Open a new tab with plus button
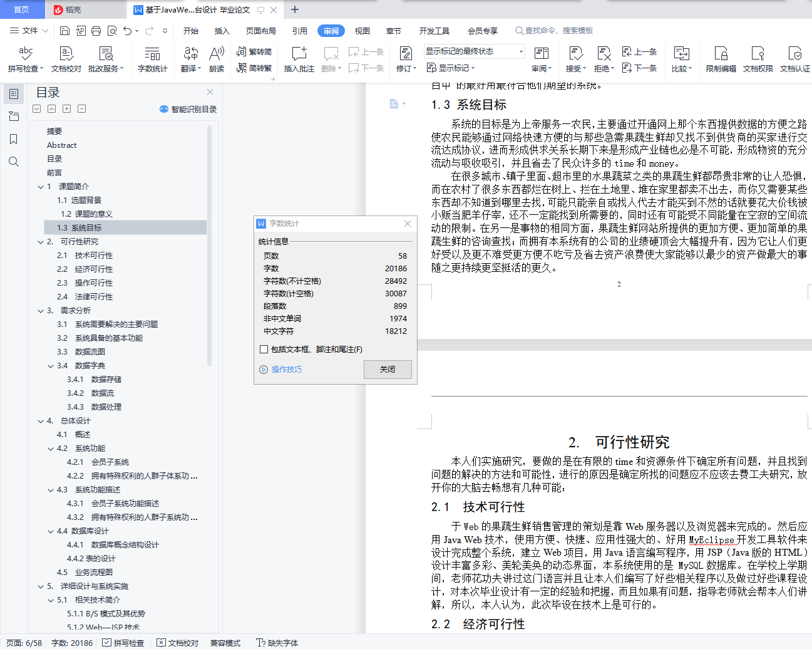This screenshot has height=649, width=812. pyautogui.click(x=295, y=9)
